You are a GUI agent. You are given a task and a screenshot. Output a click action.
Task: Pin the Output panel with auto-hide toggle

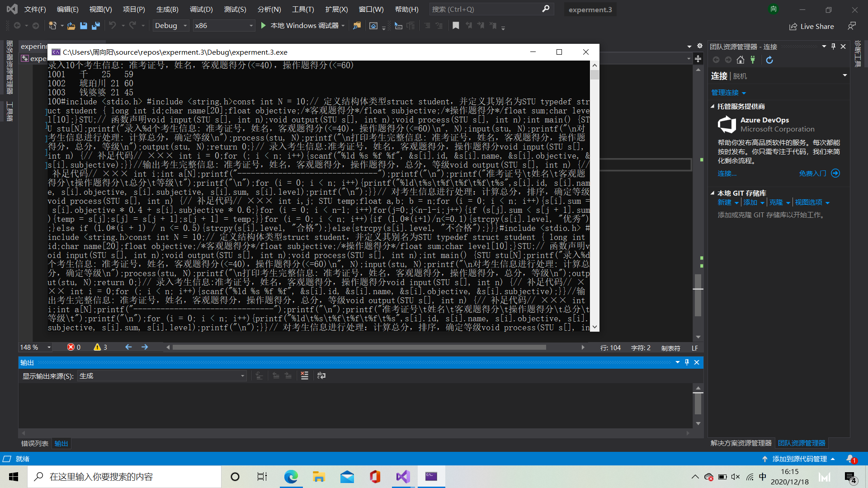[x=687, y=362]
